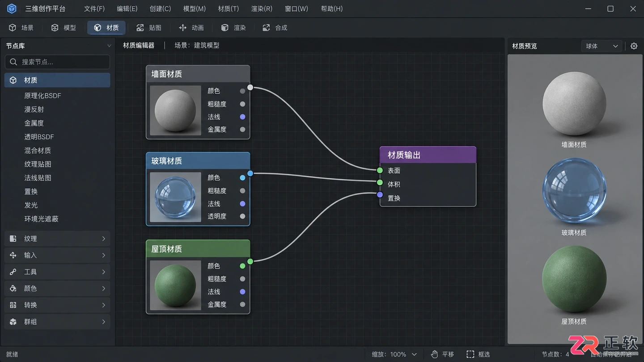Click 颜色 socket on 屋顶材质 node
Image resolution: width=644 pixels, height=362 pixels.
tap(242, 266)
